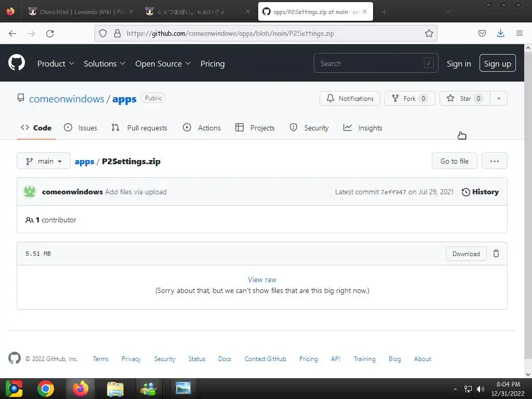Open comeonwindows commit author link

[x=72, y=192]
